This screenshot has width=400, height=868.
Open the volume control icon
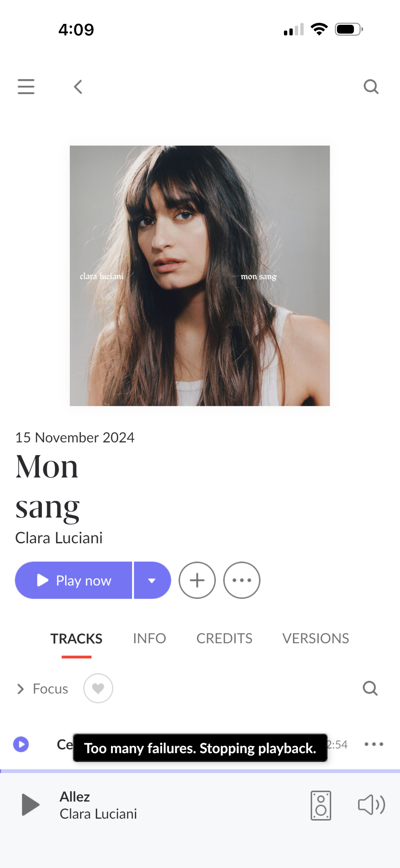pos(371,805)
